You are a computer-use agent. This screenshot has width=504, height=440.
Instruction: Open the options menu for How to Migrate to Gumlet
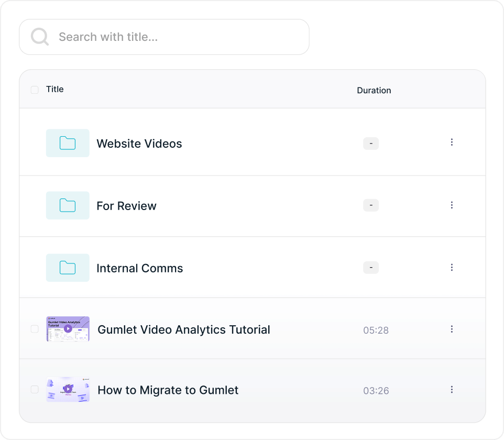452,390
